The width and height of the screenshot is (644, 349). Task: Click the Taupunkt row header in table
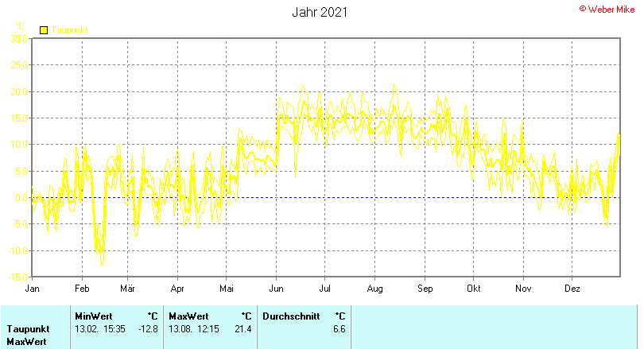(x=28, y=329)
